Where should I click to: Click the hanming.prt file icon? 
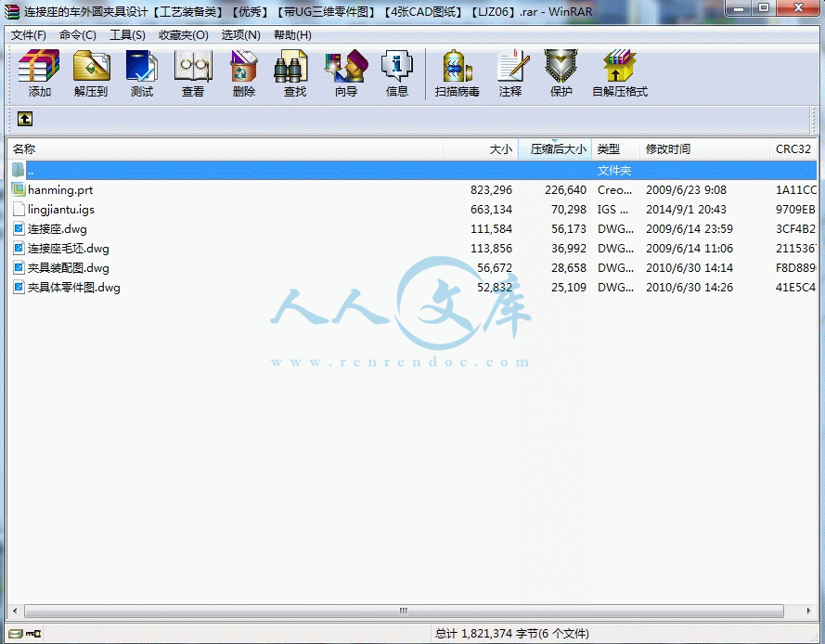coord(19,189)
